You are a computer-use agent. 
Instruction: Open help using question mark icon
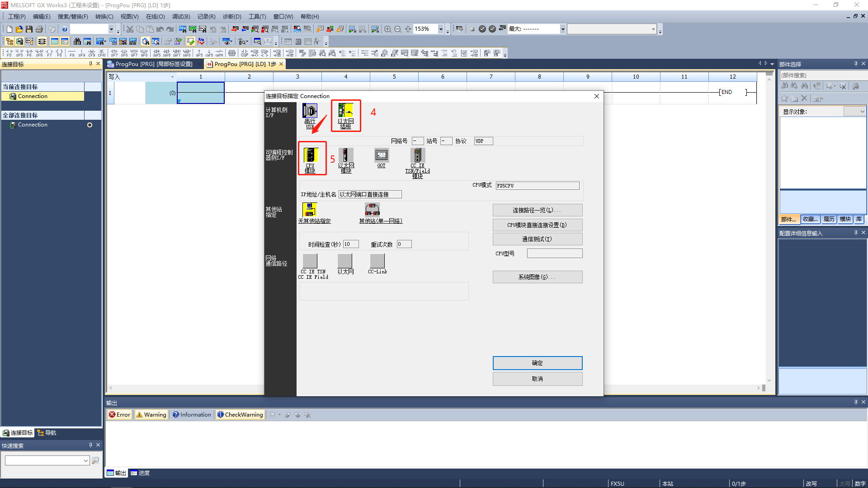tap(65, 29)
